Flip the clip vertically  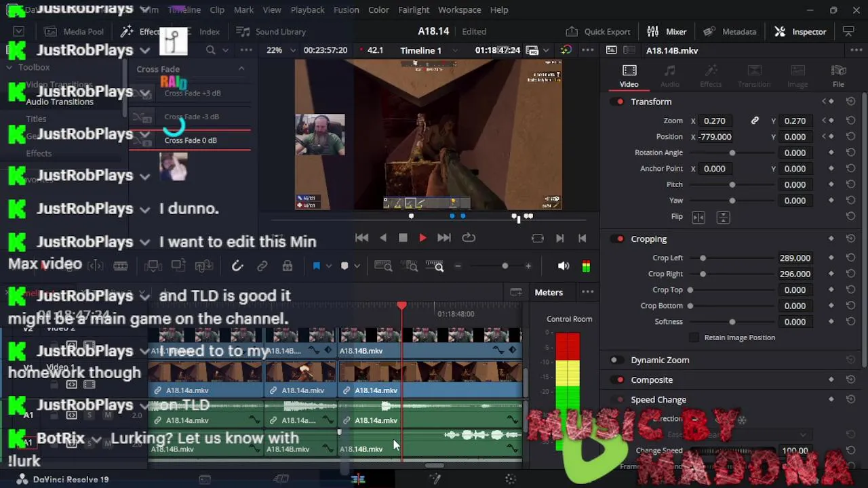point(723,217)
